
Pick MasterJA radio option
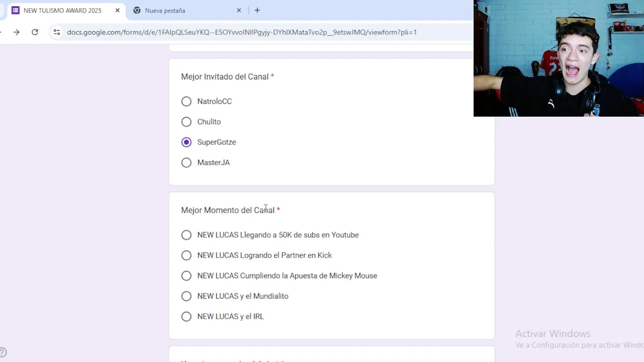187,162
